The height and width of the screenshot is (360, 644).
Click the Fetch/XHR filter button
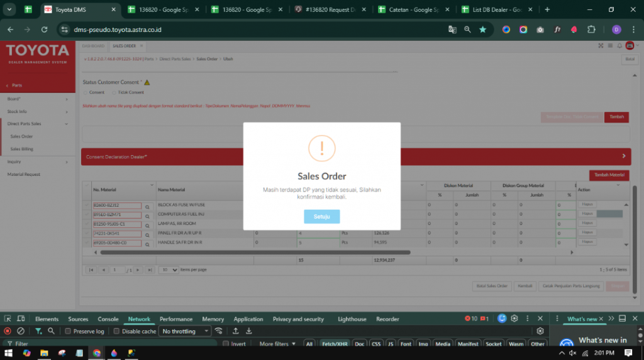pyautogui.click(x=333, y=344)
